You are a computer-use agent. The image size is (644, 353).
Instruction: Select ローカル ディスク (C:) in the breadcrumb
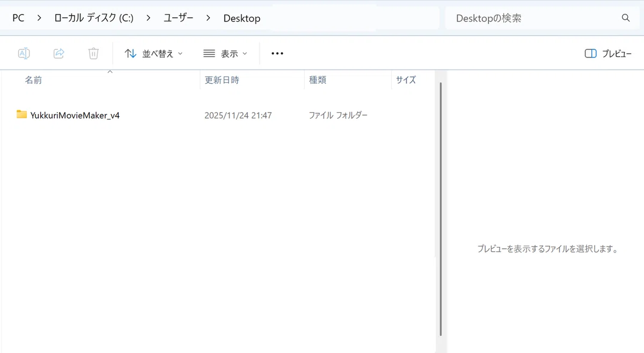[x=94, y=18]
